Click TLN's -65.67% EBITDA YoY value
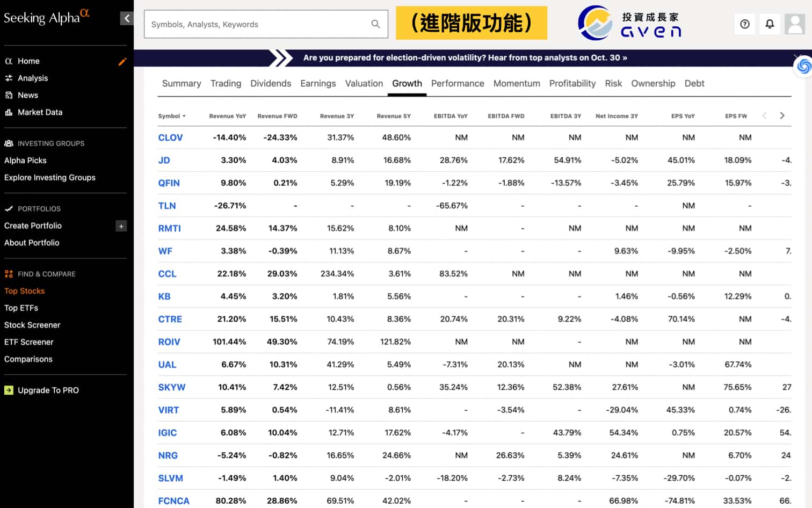The width and height of the screenshot is (812, 508). [x=452, y=206]
